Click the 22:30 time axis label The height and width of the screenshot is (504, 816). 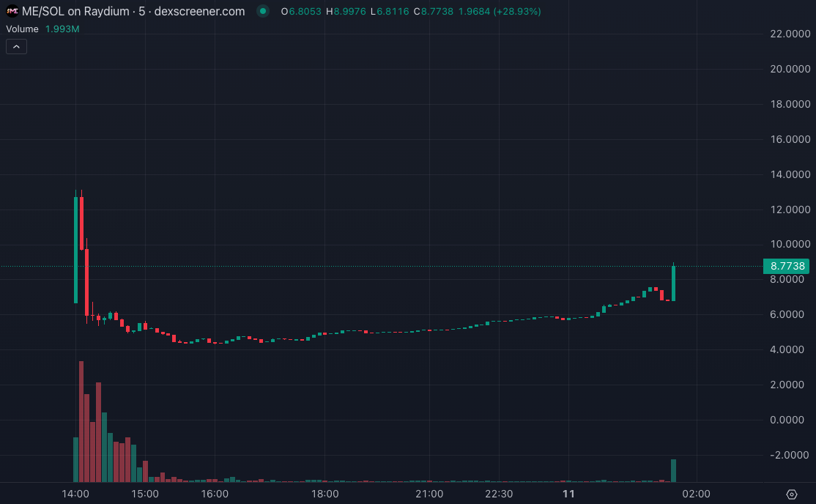click(499, 494)
